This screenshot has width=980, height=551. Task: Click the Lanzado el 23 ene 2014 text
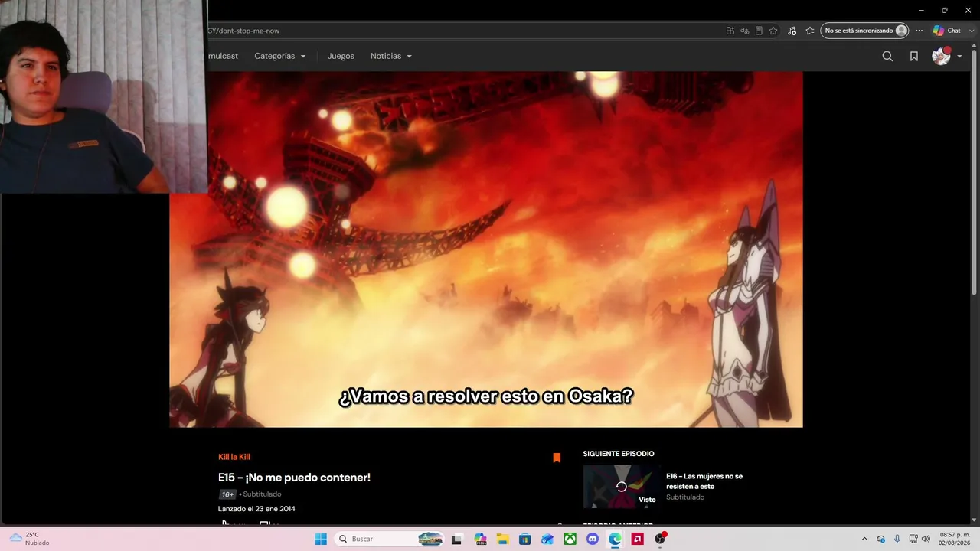(256, 509)
